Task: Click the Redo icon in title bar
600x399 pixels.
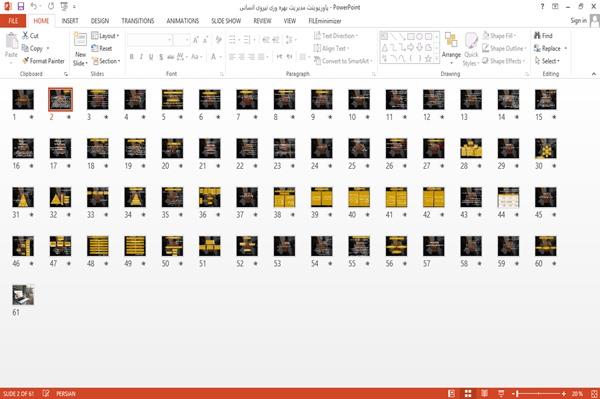Action: coord(51,7)
